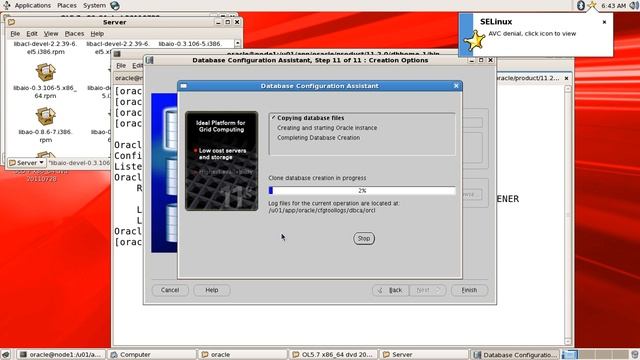Click the SELinux alert star tray icon
Viewport: 640px width, 360px height.
pos(591,5)
